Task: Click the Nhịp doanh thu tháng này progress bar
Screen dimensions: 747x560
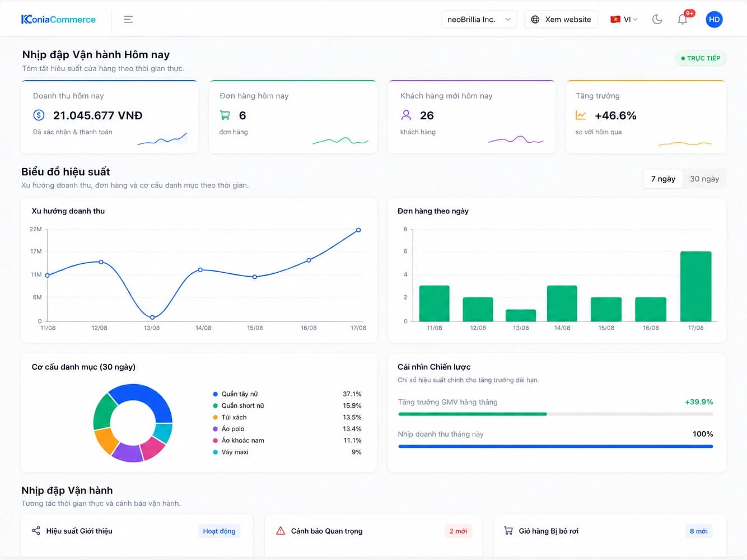Action: [555, 446]
